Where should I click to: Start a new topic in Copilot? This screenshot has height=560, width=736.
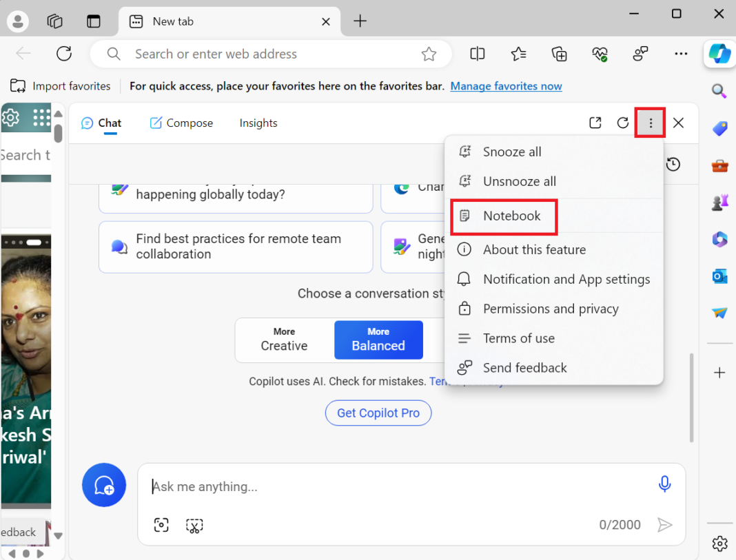pyautogui.click(x=104, y=485)
